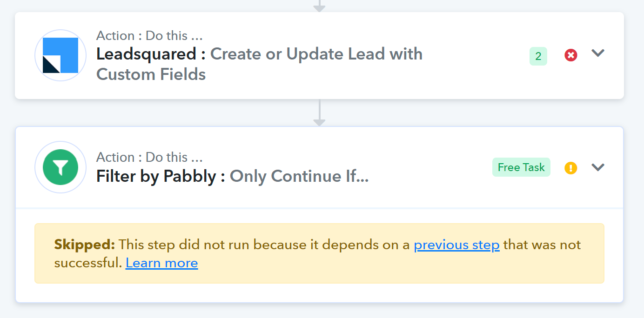Viewport: 644px width, 318px height.
Task: Click the yellow warning icon on the Filter step
Action: (571, 168)
